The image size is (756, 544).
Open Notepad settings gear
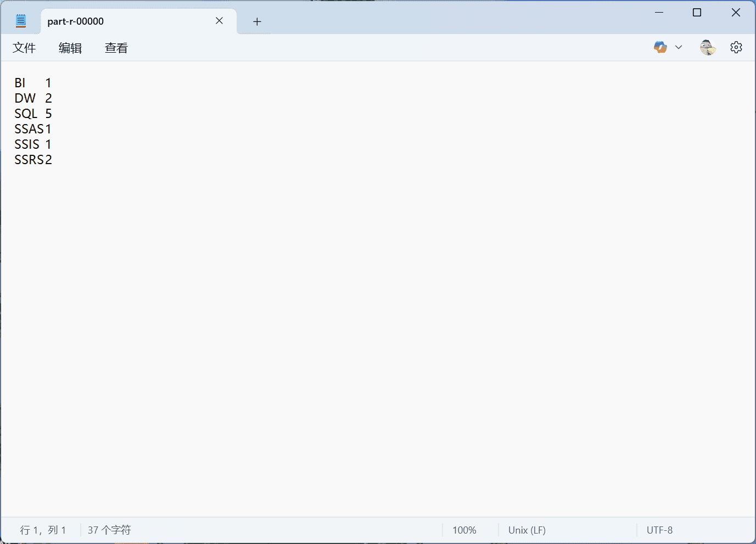tap(736, 47)
